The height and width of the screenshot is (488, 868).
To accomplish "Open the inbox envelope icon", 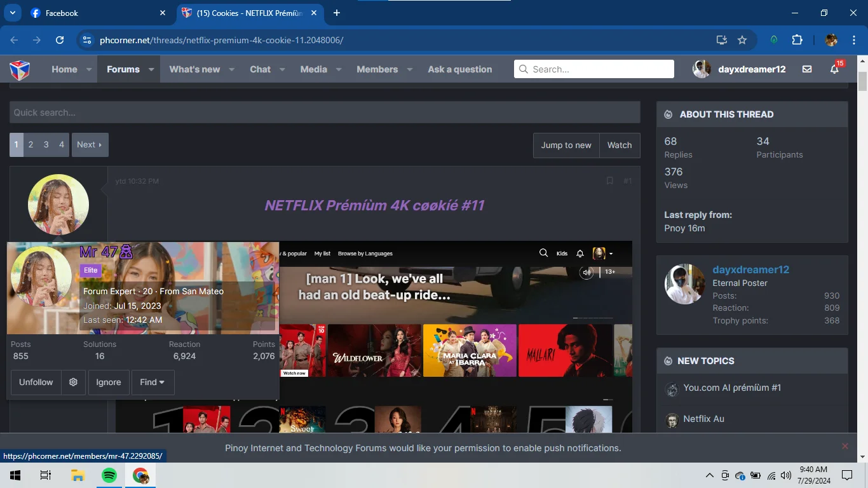I will [807, 69].
